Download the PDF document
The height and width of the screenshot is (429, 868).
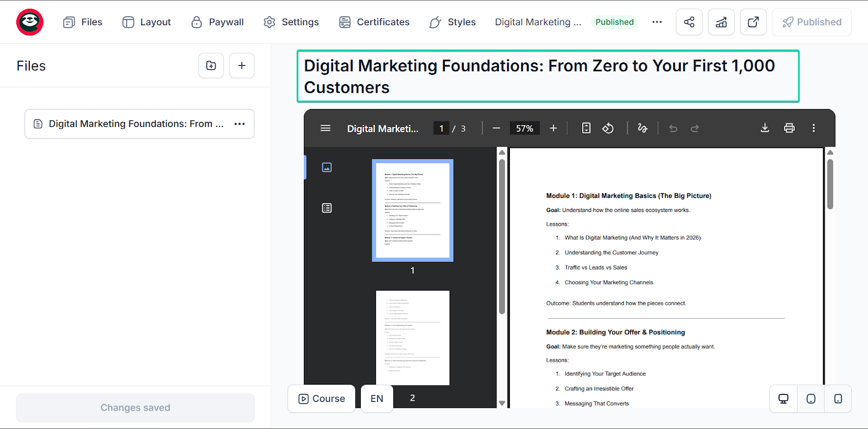coord(765,128)
